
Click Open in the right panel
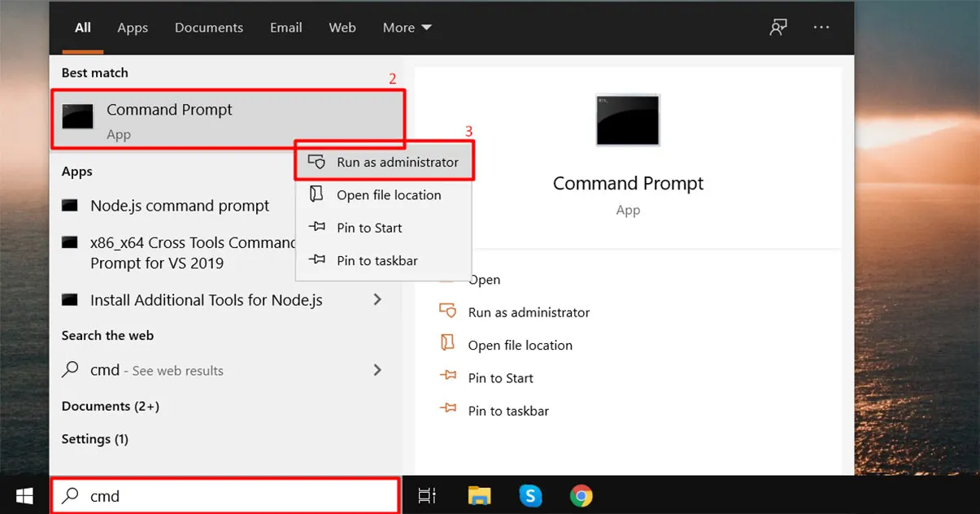(484, 280)
